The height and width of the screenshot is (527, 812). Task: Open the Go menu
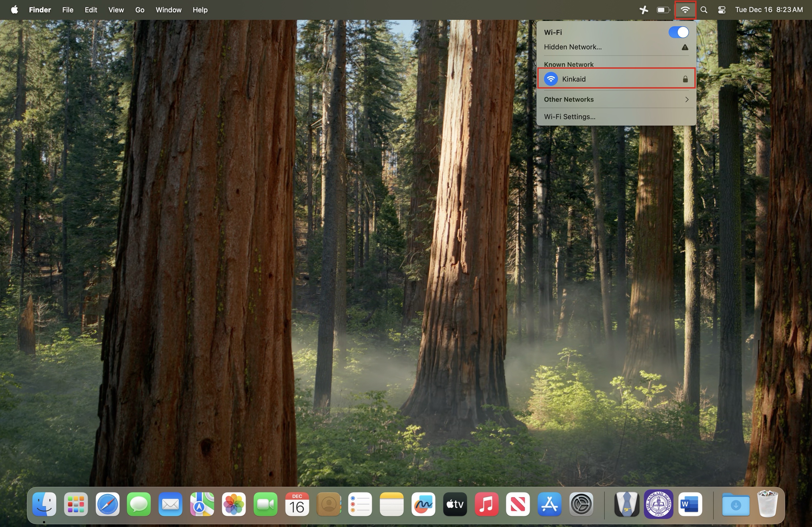point(140,10)
